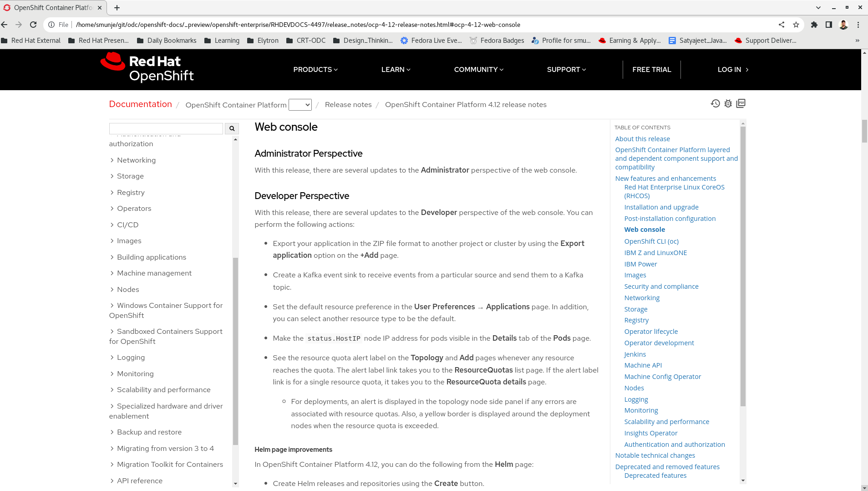Viewport: 868px width, 491px height.
Task: Click the share icon in the address bar
Action: pyautogui.click(x=782, y=25)
